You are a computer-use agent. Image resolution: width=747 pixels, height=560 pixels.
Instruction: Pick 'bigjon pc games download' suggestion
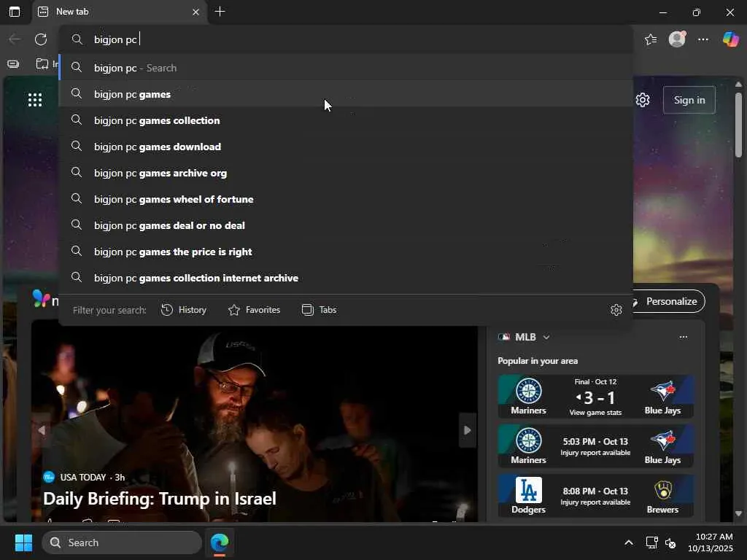[x=346, y=146]
